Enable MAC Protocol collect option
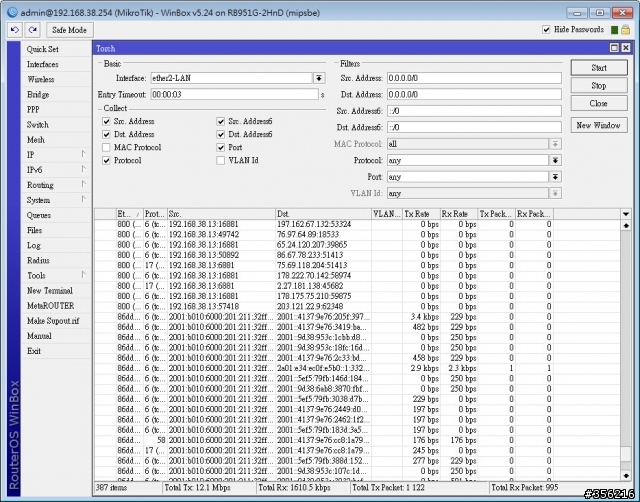 coord(107,147)
